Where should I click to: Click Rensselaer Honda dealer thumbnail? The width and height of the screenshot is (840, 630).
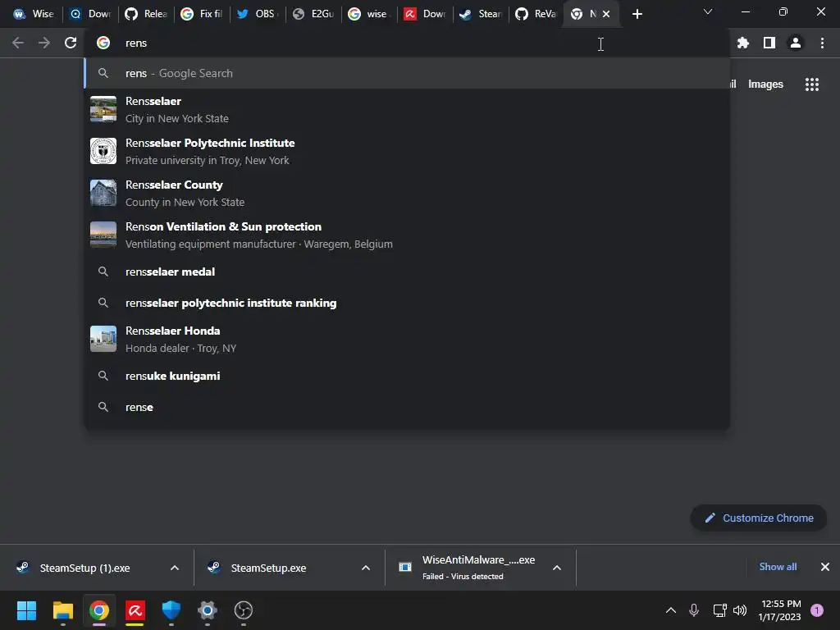pos(103,339)
